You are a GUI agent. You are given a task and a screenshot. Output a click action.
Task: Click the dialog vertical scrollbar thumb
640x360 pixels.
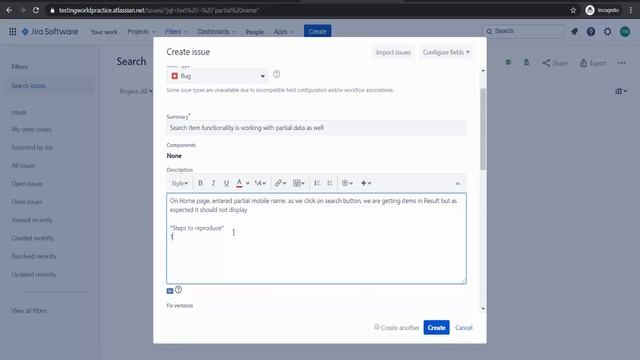[x=483, y=129]
